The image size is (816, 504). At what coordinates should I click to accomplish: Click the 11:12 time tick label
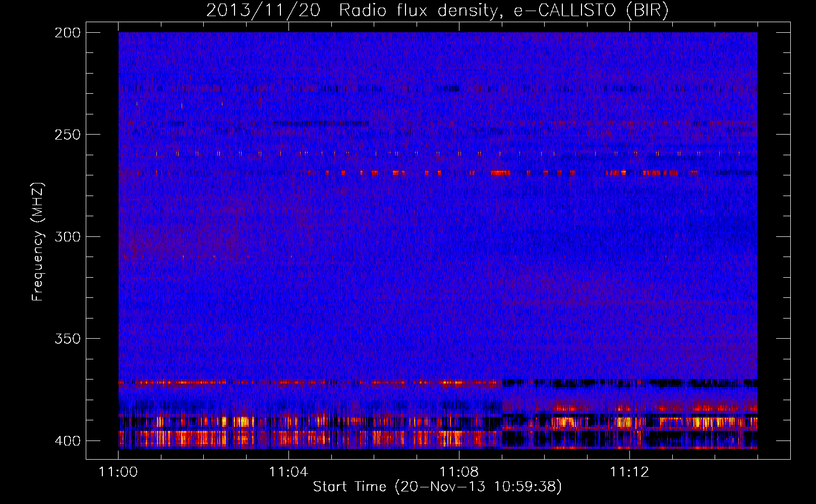(x=629, y=472)
